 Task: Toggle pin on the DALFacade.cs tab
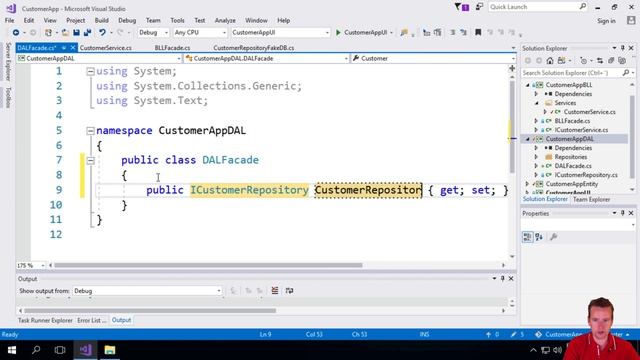coord(64,48)
